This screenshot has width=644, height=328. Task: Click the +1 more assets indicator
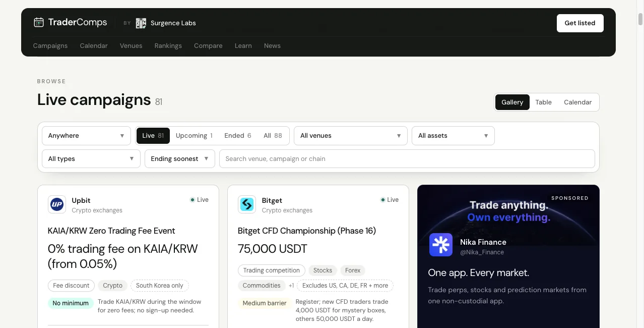coord(291,286)
